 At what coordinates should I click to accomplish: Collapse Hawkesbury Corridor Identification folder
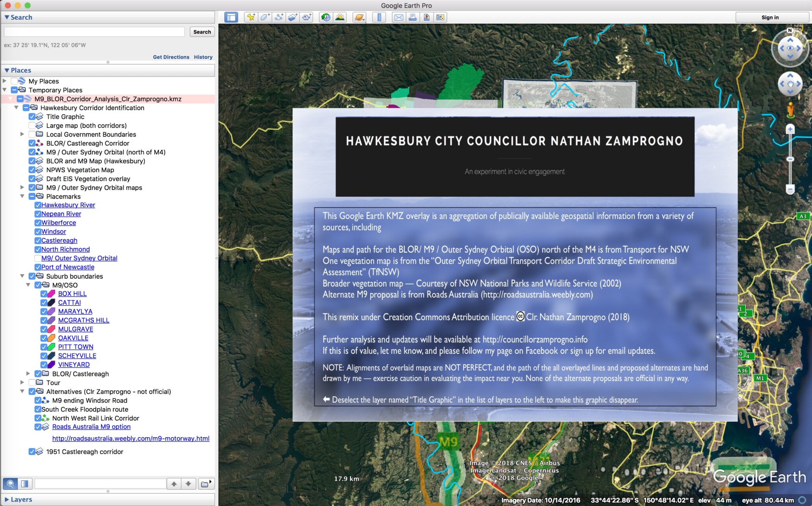point(17,108)
